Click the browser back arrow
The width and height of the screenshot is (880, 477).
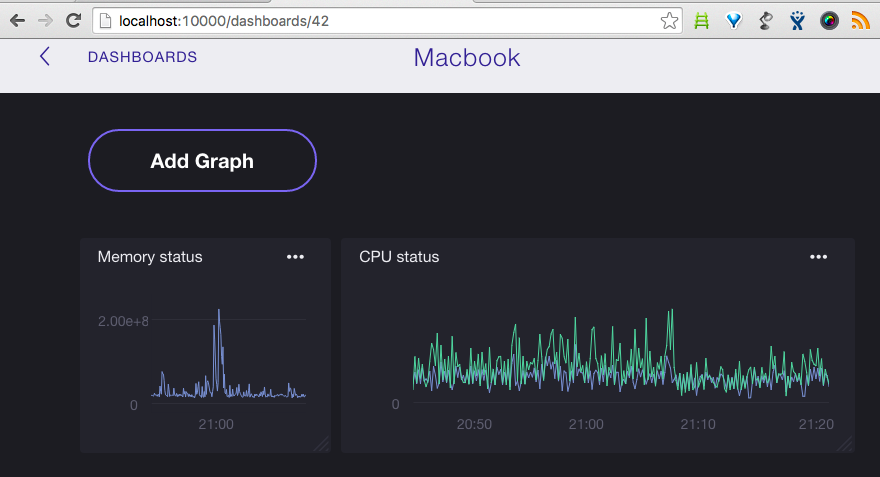pos(18,21)
